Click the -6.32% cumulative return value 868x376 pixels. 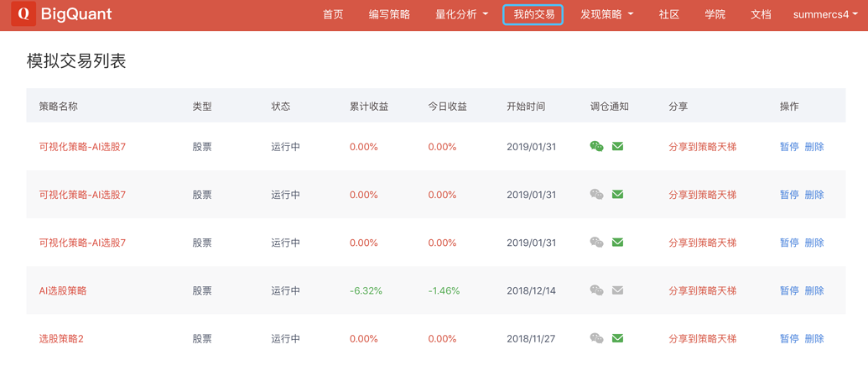366,290
